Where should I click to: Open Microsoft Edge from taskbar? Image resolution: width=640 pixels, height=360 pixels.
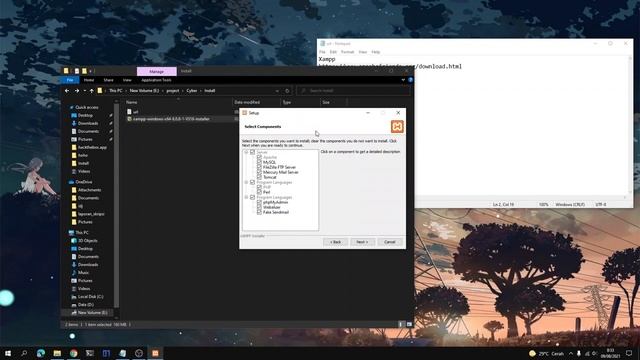click(41, 353)
